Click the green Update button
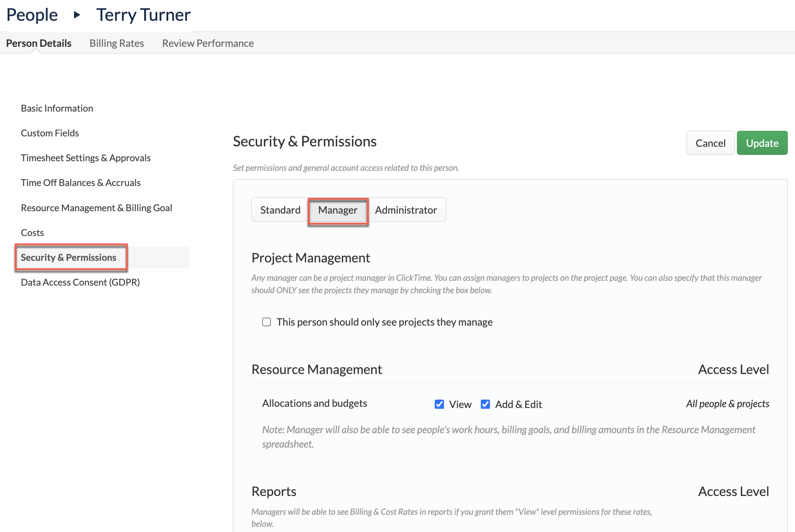The width and height of the screenshot is (795, 532). (x=762, y=143)
